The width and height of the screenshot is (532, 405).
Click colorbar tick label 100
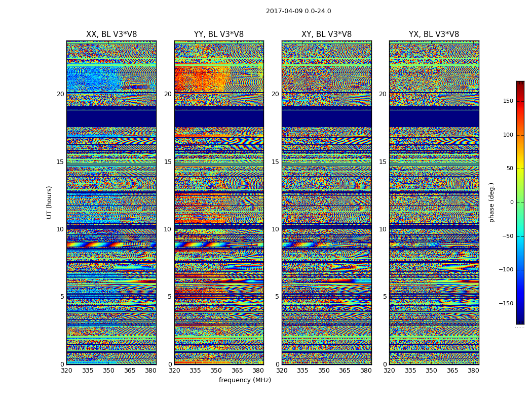click(508, 135)
